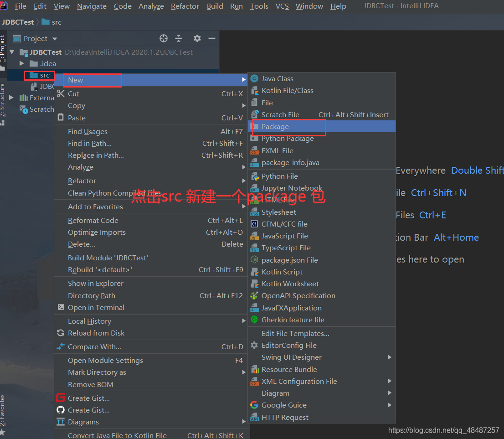
Task: Click the OpenAPI Specification icon
Action: point(254,296)
